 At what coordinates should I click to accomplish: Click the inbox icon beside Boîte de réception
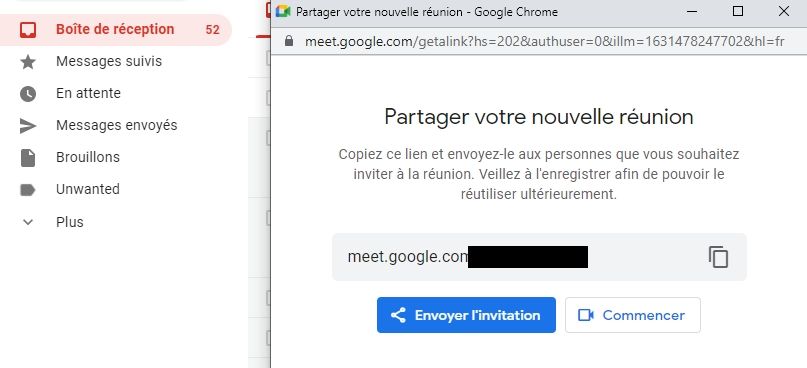[x=28, y=30]
